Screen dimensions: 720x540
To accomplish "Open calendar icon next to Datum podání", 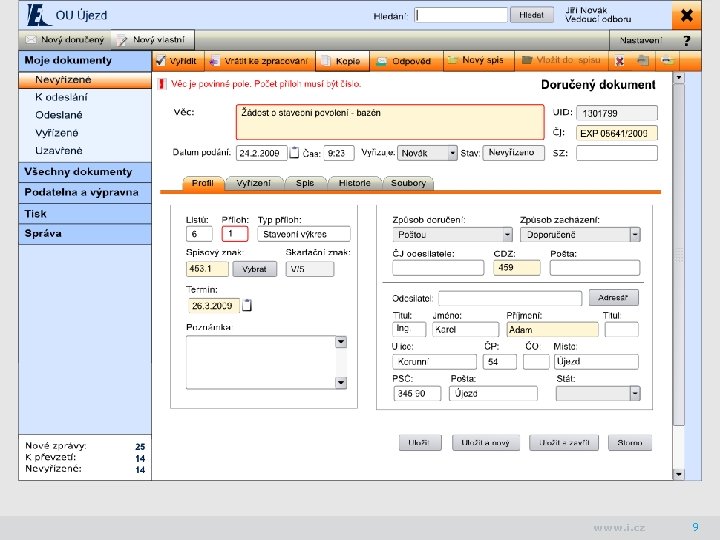I will pyautogui.click(x=294, y=152).
